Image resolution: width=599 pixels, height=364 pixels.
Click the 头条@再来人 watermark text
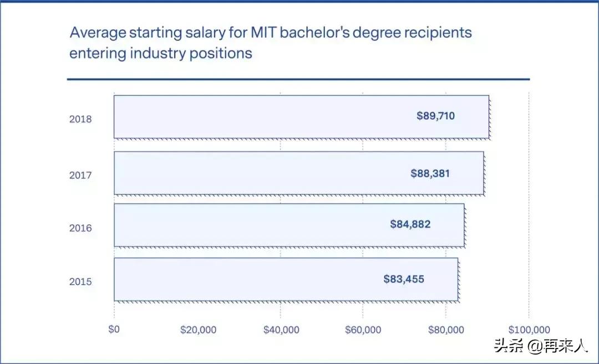(541, 347)
